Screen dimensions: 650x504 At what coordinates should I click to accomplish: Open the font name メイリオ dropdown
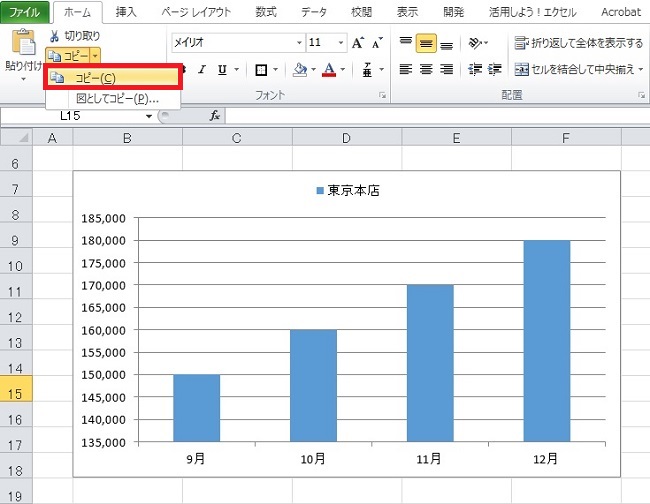pos(299,44)
